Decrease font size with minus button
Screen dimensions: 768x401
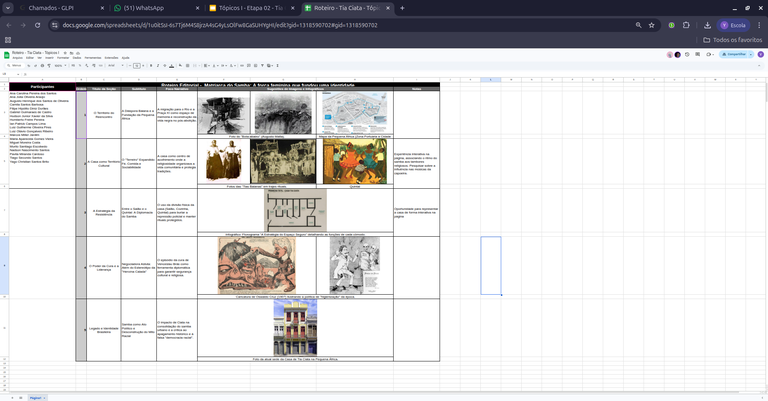click(x=130, y=66)
